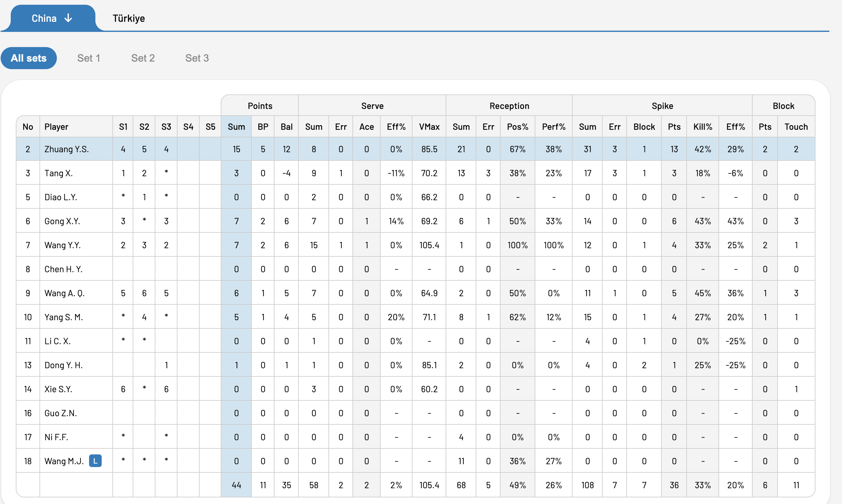Sort by the No column header
The width and height of the screenshot is (842, 504).
pyautogui.click(x=28, y=127)
